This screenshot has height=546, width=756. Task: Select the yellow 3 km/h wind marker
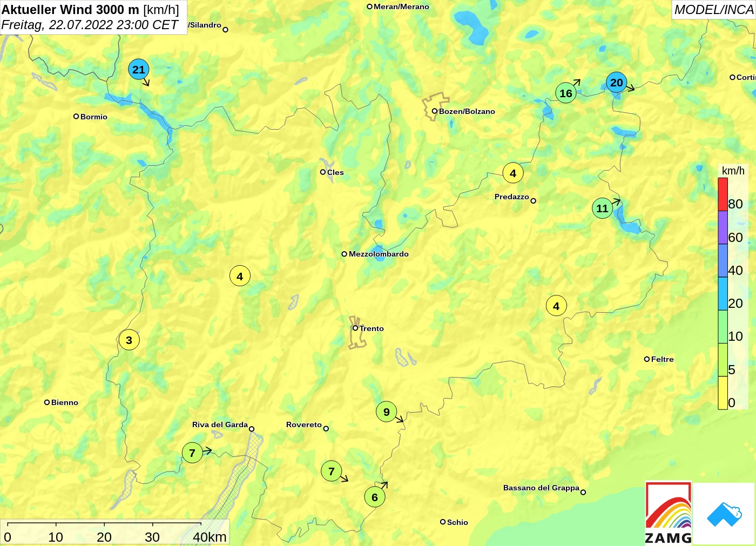pyautogui.click(x=129, y=340)
